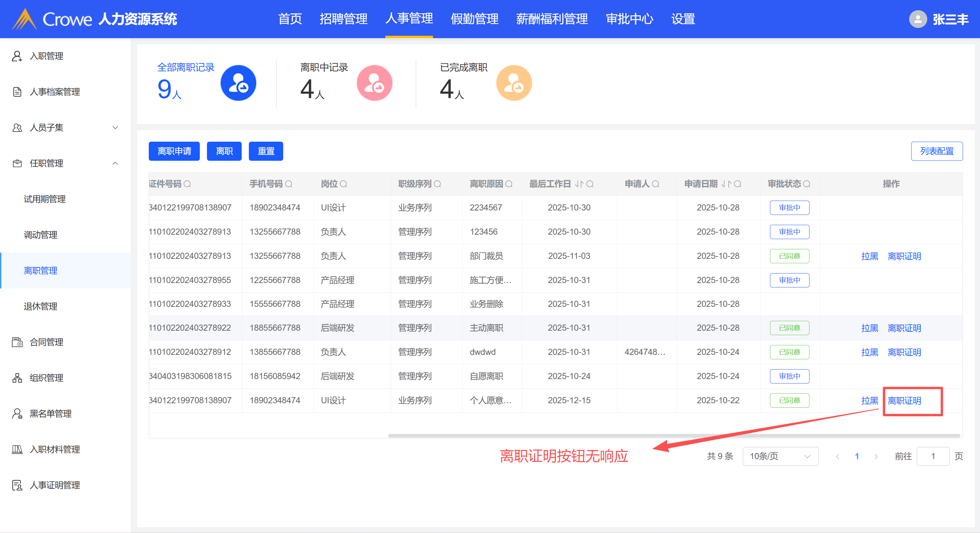Click the search icon beside 离职原因 column
This screenshot has height=533, width=980.
pyautogui.click(x=509, y=184)
